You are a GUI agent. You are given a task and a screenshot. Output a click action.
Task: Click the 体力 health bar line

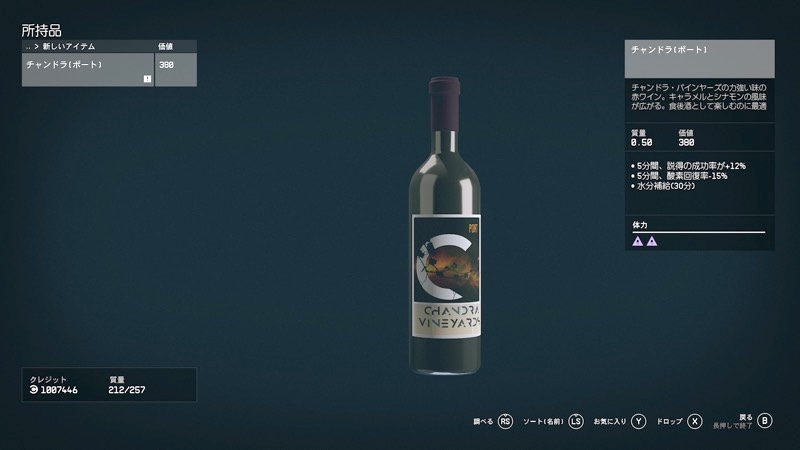(x=698, y=232)
